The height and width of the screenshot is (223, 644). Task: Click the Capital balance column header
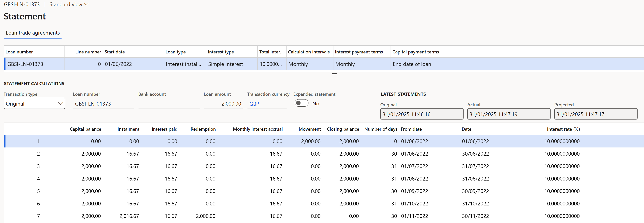[85, 129]
